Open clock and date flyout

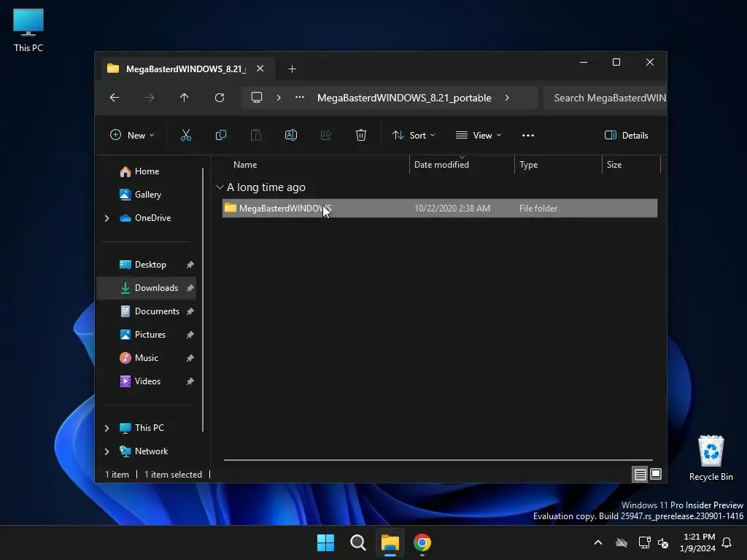point(697,542)
